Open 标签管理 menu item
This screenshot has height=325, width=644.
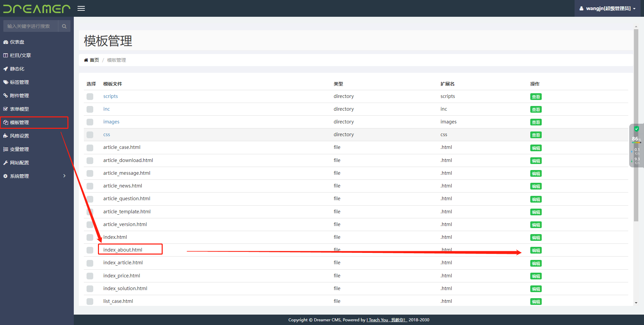point(37,82)
